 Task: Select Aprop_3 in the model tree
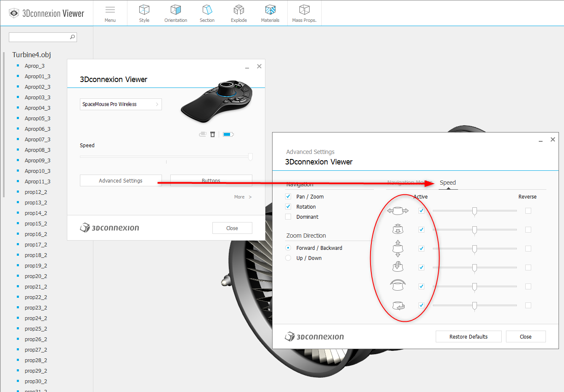click(x=34, y=66)
